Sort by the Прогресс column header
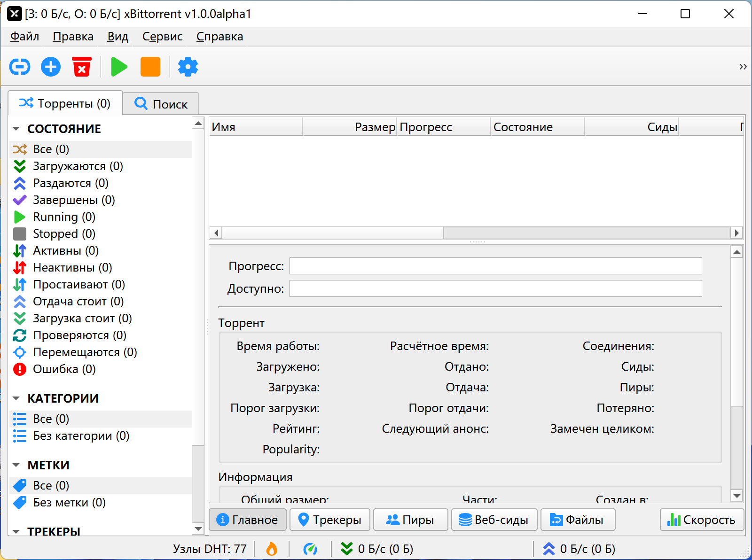 pos(444,127)
